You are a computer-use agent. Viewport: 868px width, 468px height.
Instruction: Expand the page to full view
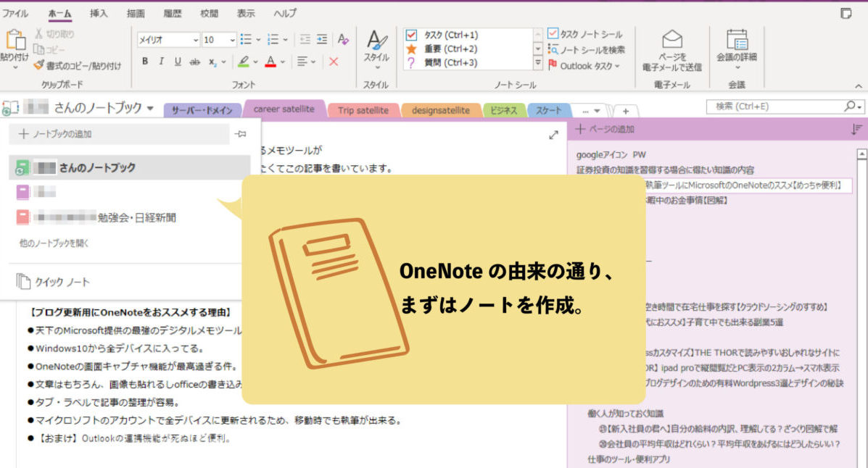[x=553, y=135]
